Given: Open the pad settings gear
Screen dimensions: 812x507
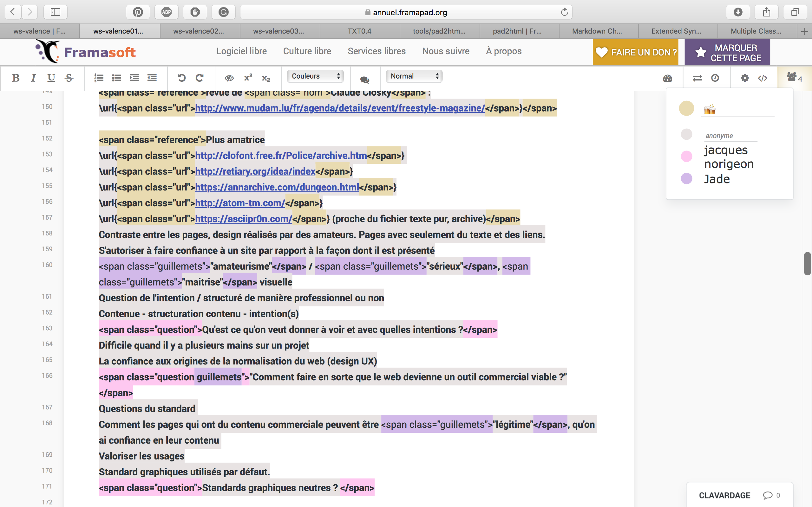Looking at the screenshot, I should [744, 78].
